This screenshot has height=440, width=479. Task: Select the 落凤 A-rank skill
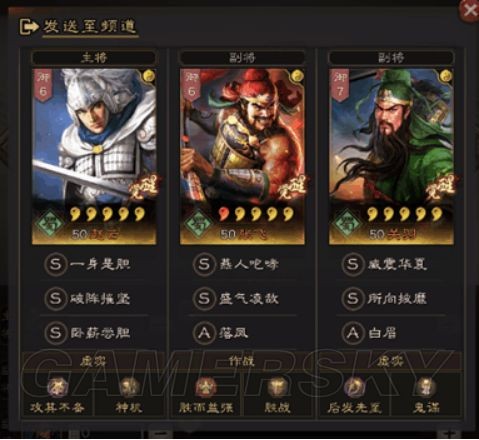[x=221, y=333]
